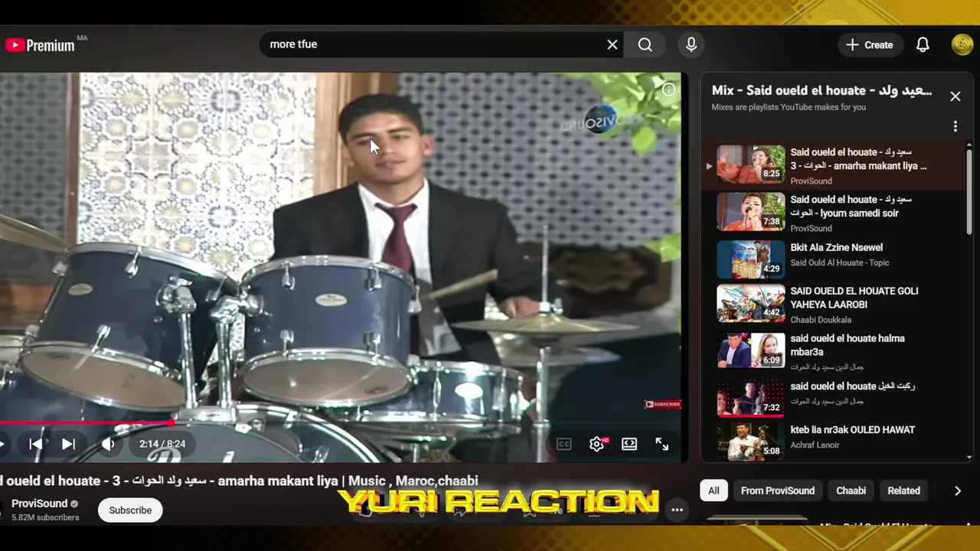This screenshot has width=980, height=551.
Task: Run the search with the magnifier button
Action: coord(645,44)
